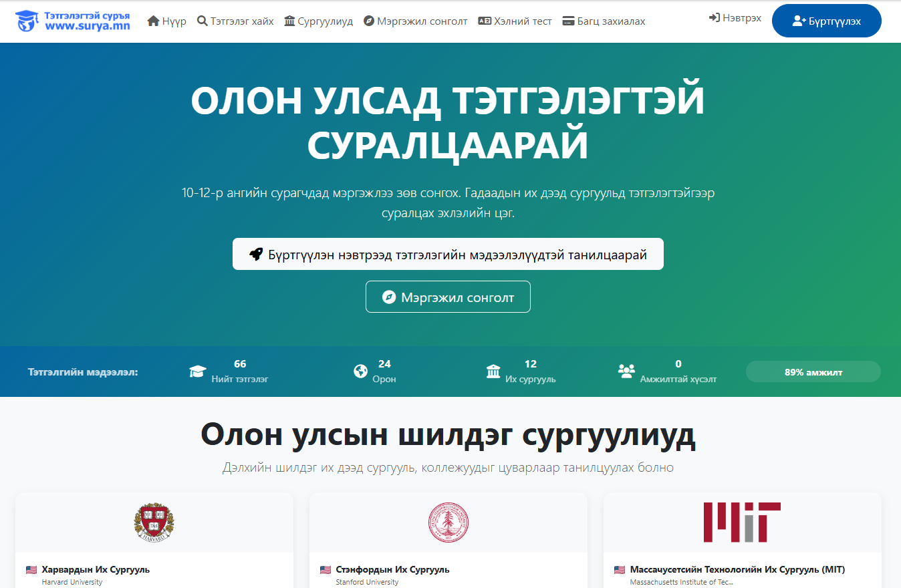Click the graduation cap icon by Нийт тэтгэлэг
901x588 pixels.
[197, 372]
